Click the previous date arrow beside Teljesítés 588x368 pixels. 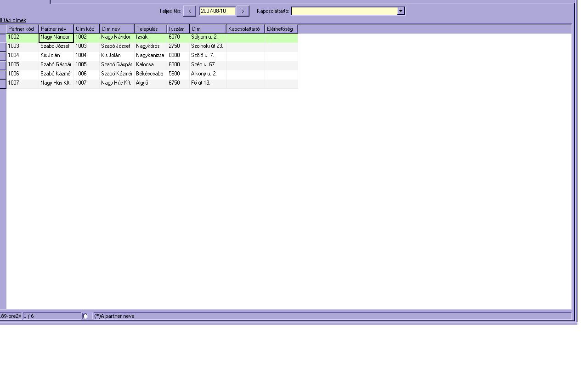(x=189, y=11)
